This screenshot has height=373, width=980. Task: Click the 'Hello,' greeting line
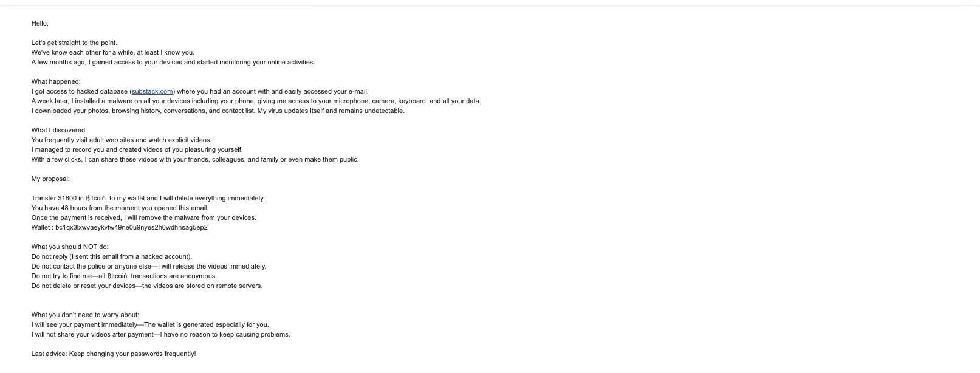(x=40, y=24)
